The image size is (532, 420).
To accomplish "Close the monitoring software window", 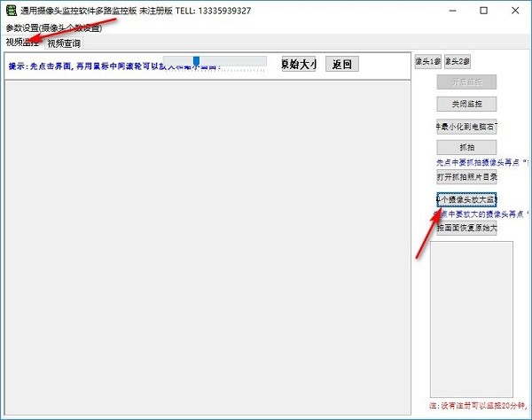I will click(x=515, y=11).
